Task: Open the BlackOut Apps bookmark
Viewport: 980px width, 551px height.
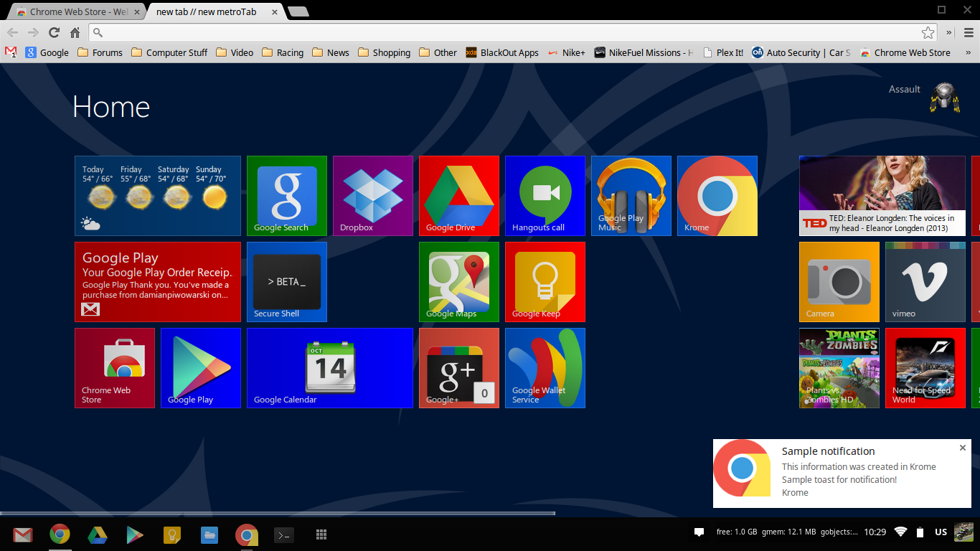Action: 502,52
